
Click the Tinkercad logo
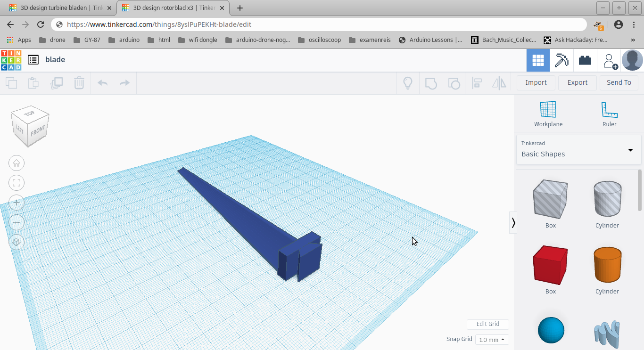(x=11, y=60)
